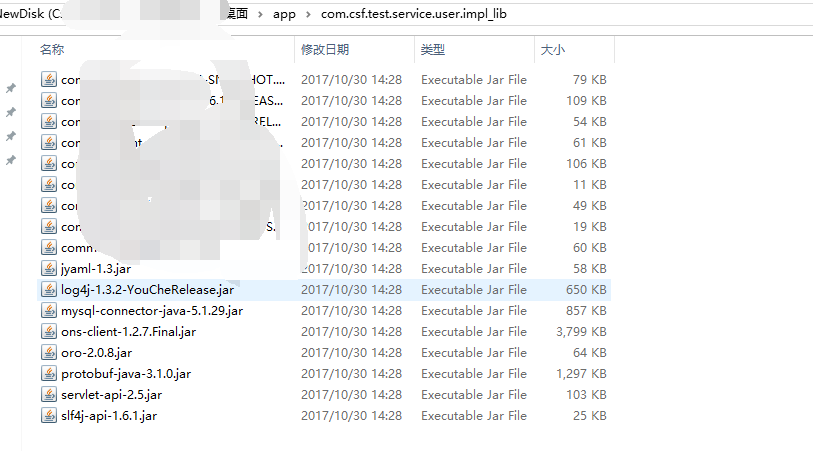
Task: Expand the chevron before the app breadcrumb
Action: [x=260, y=15]
